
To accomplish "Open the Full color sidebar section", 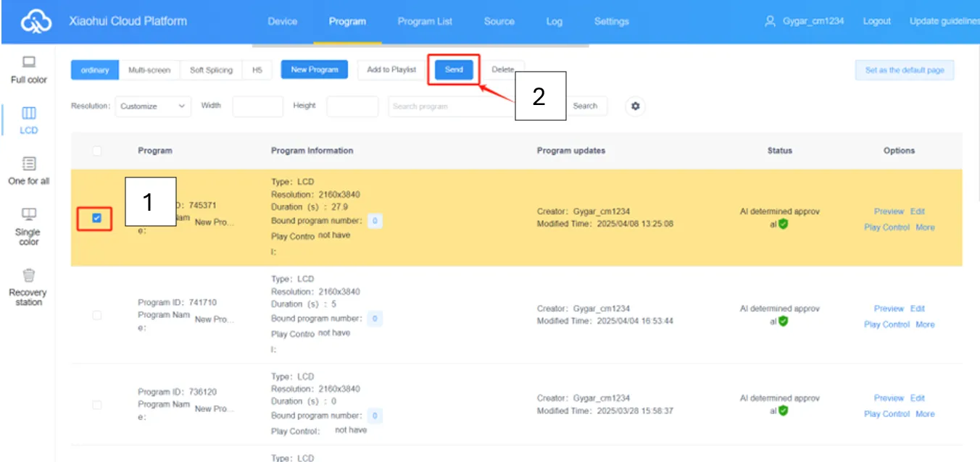I will 29,70.
